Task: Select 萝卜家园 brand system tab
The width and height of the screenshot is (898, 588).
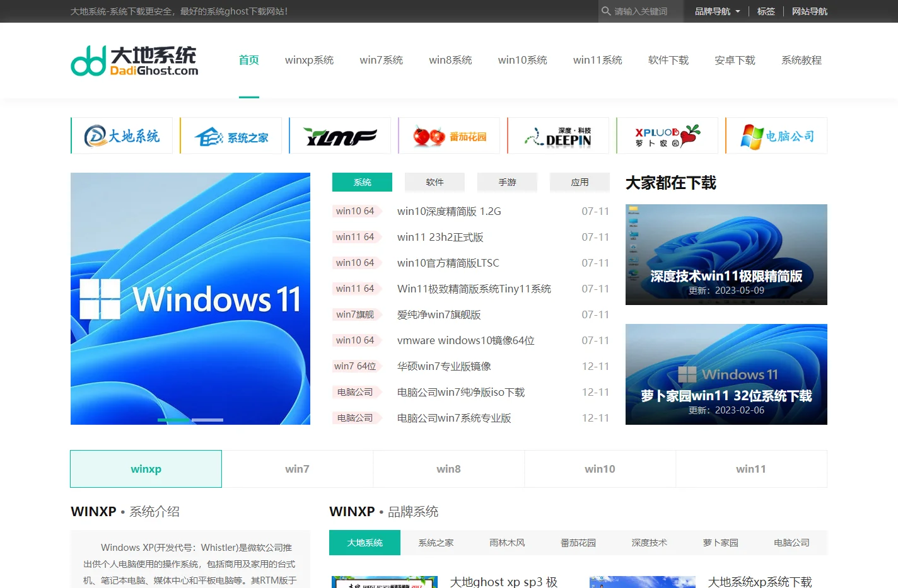Action: coord(721,543)
